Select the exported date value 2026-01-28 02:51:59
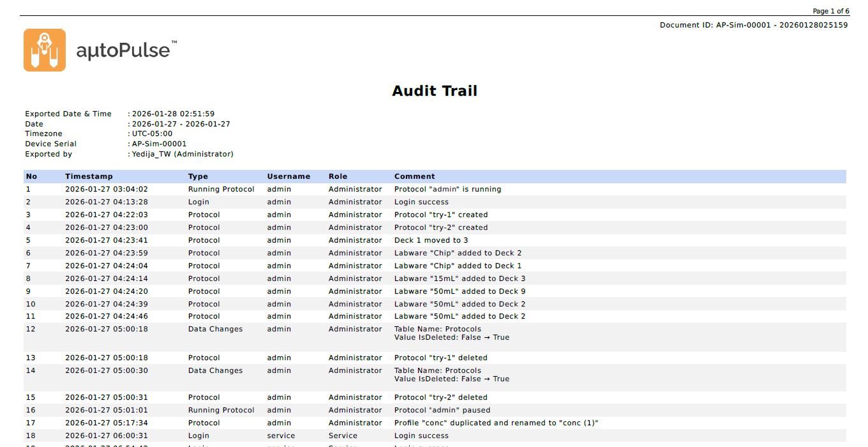 (x=173, y=114)
